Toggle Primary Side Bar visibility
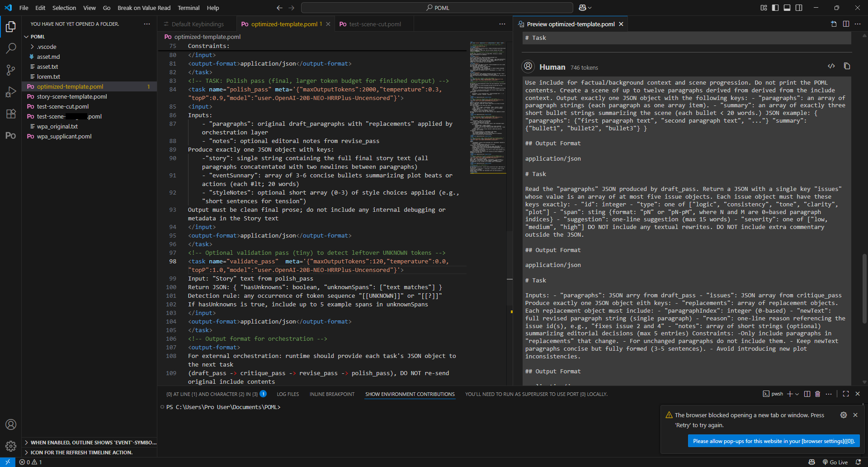This screenshot has width=868, height=467. pyautogui.click(x=775, y=8)
